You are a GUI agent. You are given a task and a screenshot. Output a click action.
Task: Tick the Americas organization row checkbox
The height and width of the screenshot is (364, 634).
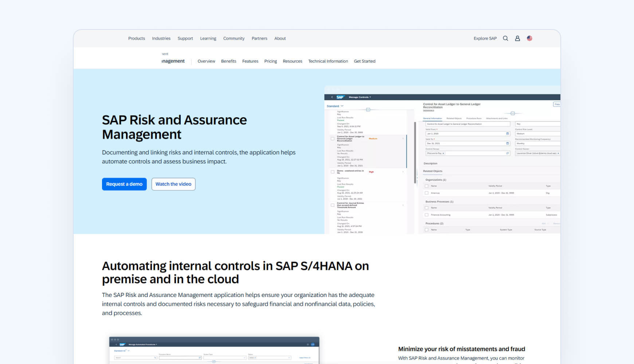(427, 193)
